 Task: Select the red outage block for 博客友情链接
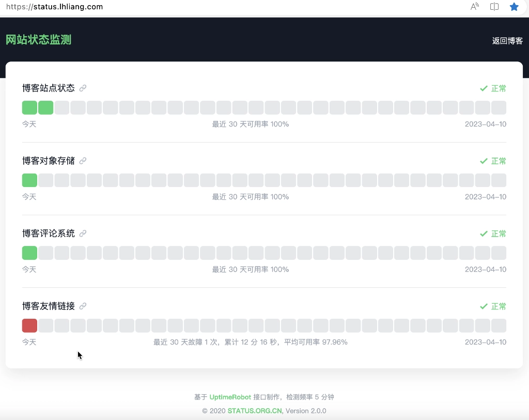click(x=29, y=325)
